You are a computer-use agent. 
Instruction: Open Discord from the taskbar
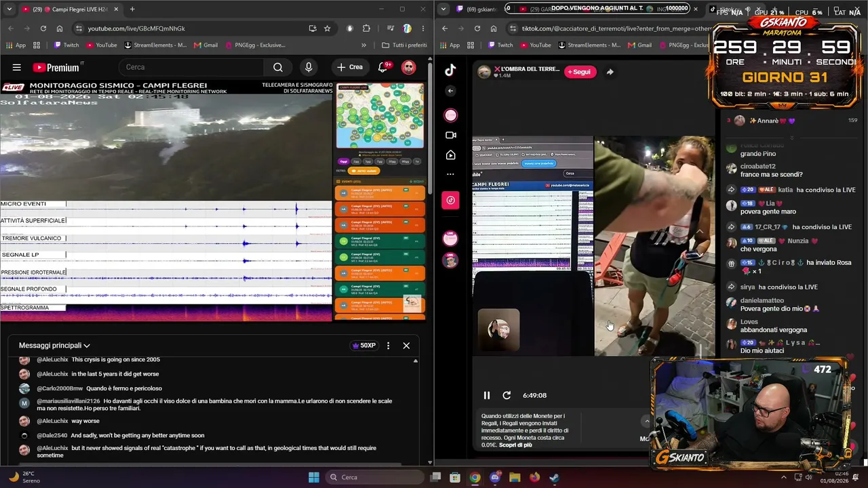pyautogui.click(x=494, y=477)
